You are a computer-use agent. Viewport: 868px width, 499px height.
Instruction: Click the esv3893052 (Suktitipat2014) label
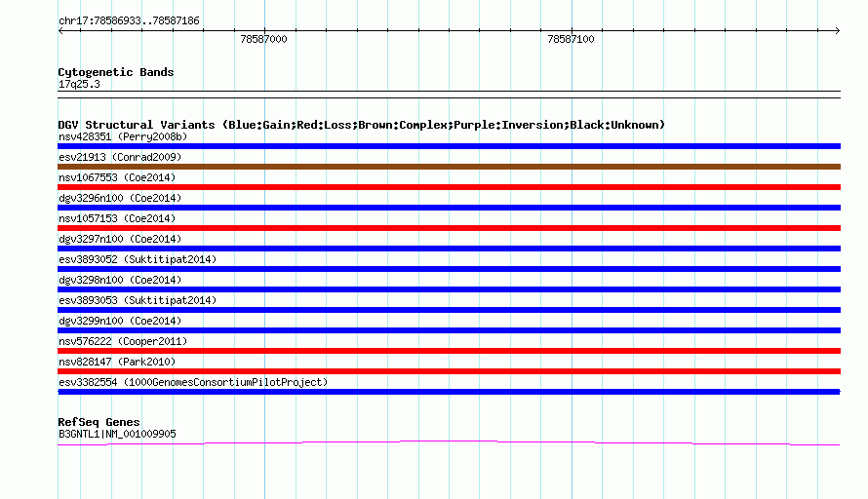(138, 259)
